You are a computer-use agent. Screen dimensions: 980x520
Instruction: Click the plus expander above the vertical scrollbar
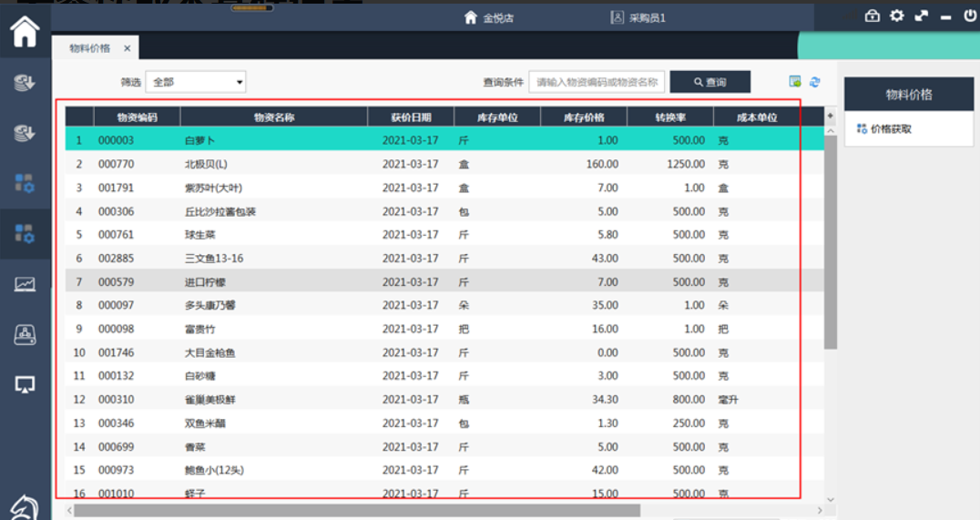coord(830,116)
